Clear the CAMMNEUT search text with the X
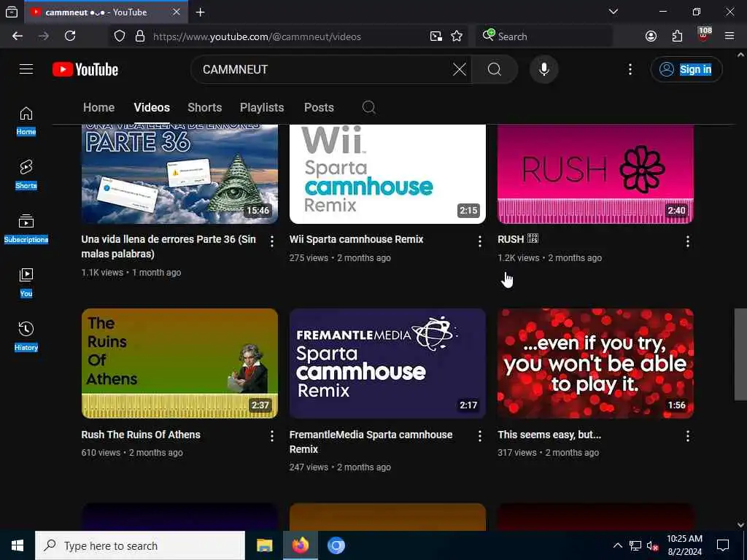Screen dimensions: 747x560 [x=460, y=69]
